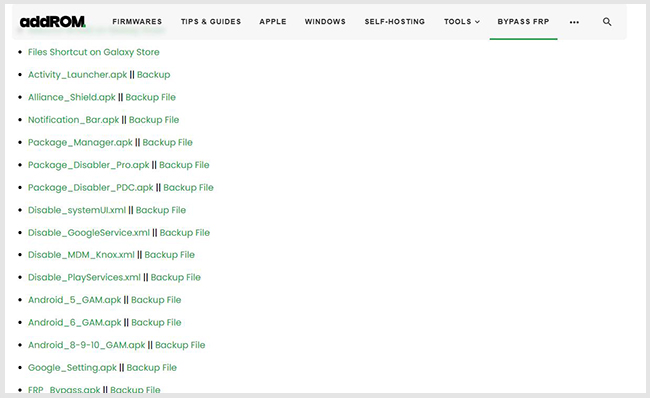Viewport: 650px width, 399px height.
Task: Open Backup File for Disable_GoogleService.xml
Action: point(185,233)
